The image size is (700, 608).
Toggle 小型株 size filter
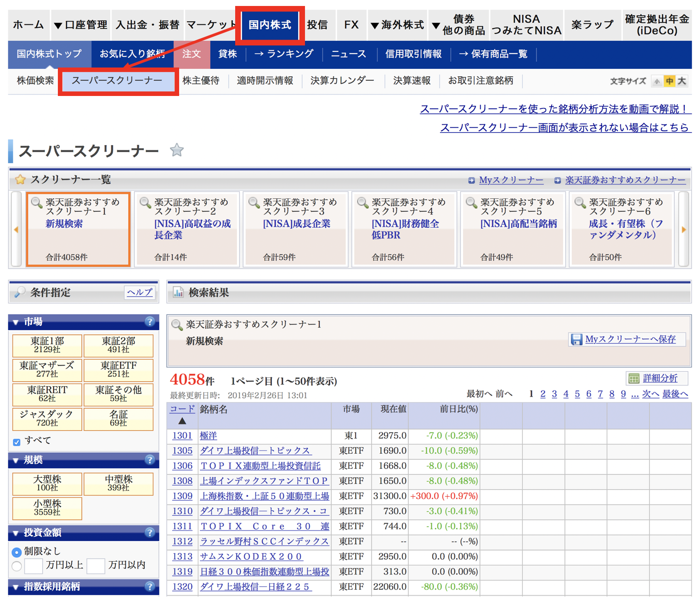click(47, 508)
